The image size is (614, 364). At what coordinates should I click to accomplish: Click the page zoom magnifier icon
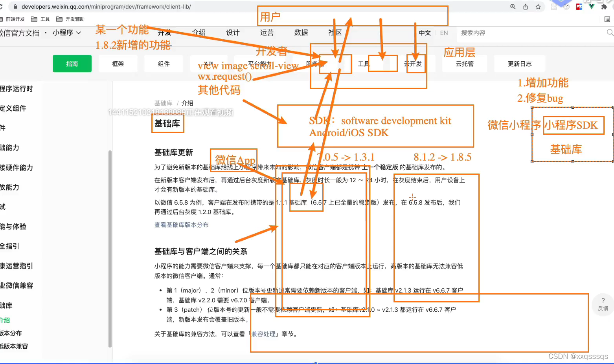[x=513, y=7]
